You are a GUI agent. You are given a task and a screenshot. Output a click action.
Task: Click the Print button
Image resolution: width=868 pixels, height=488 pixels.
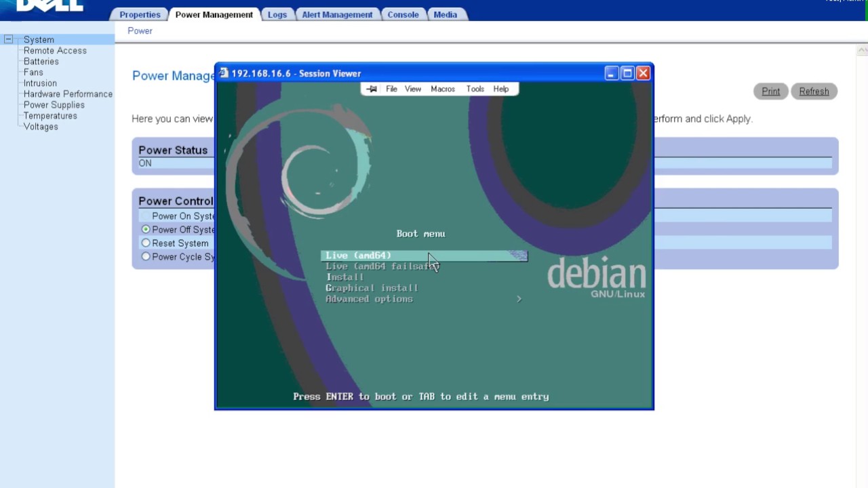(x=770, y=91)
